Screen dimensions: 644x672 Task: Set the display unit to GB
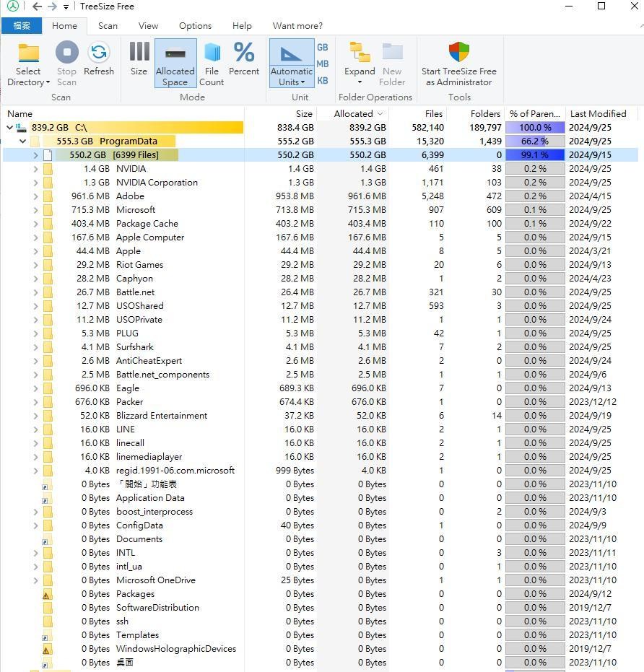[x=323, y=47]
